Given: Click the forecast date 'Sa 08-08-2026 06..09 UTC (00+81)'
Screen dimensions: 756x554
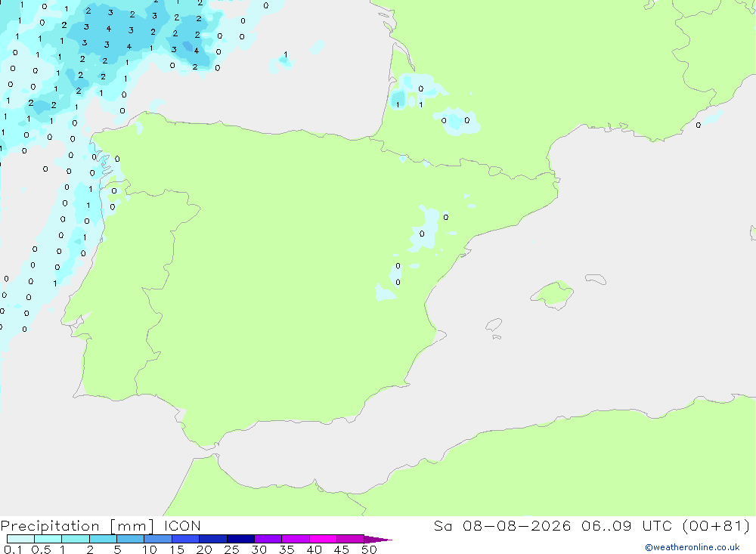Looking at the screenshot, I should (592, 525).
